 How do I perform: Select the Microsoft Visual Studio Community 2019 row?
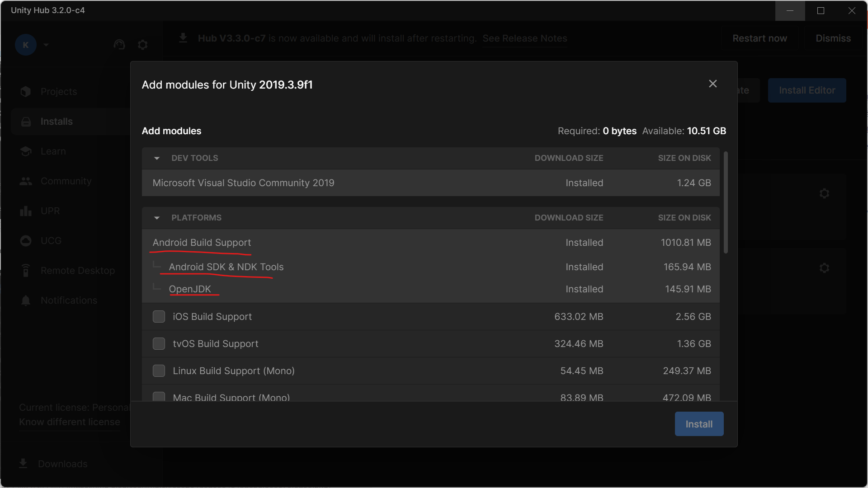pyautogui.click(x=430, y=183)
